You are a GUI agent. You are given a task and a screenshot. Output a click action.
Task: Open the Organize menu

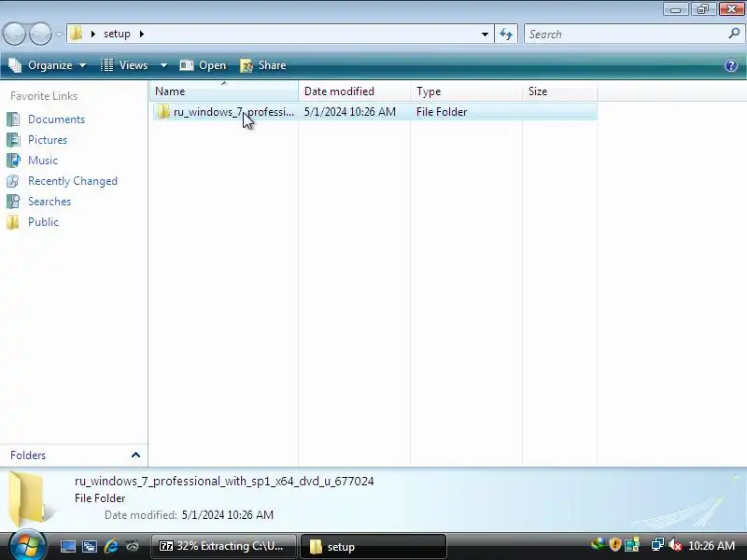(48, 65)
